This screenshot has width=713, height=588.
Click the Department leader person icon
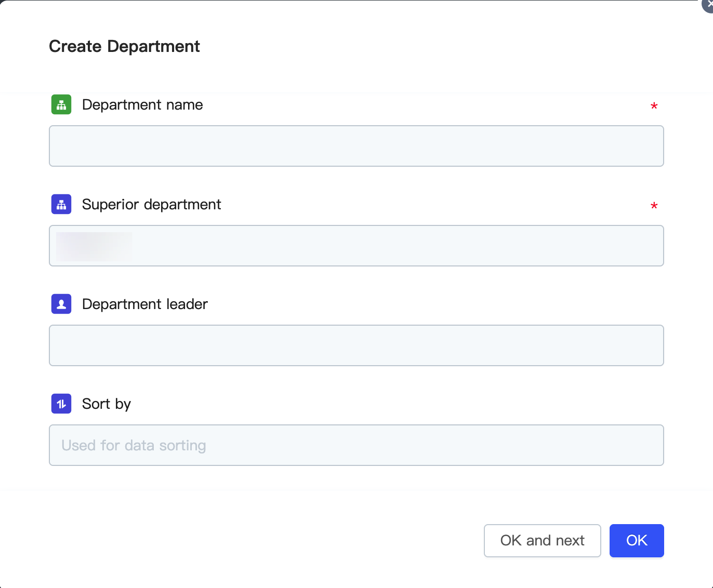click(x=61, y=304)
